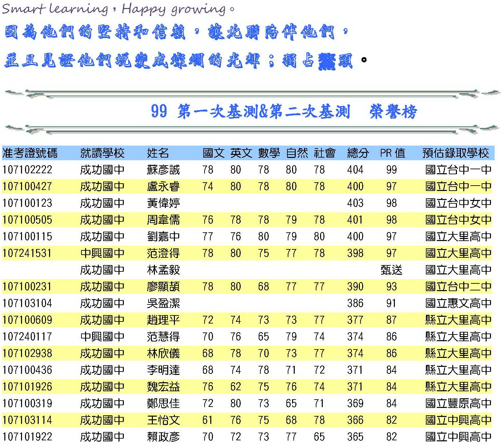Click the 數學 column header
The height and width of the screenshot is (448, 501).
click(x=269, y=153)
